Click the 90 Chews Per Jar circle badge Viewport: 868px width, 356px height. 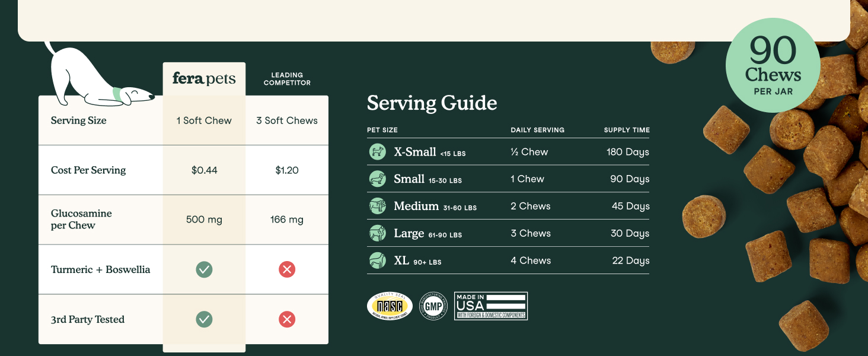(x=773, y=65)
